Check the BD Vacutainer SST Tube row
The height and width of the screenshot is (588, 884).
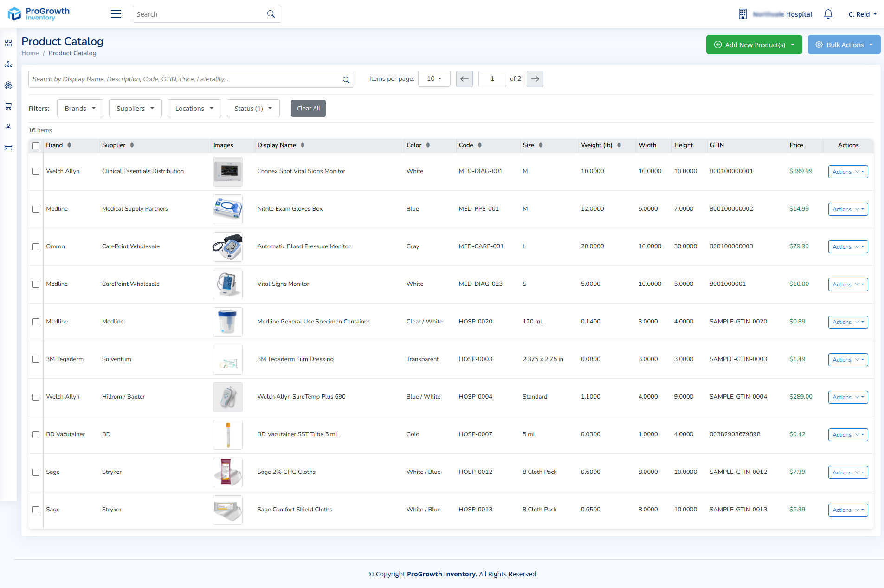point(36,434)
